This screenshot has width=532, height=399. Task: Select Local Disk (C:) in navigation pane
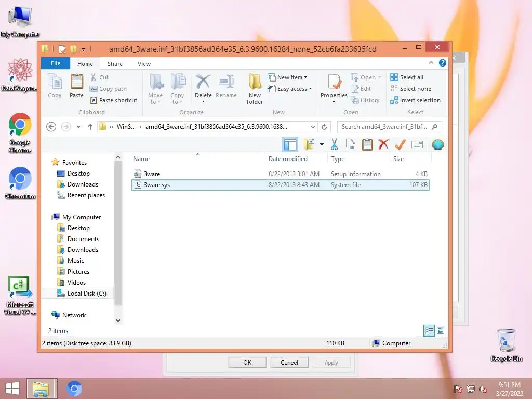(x=82, y=294)
